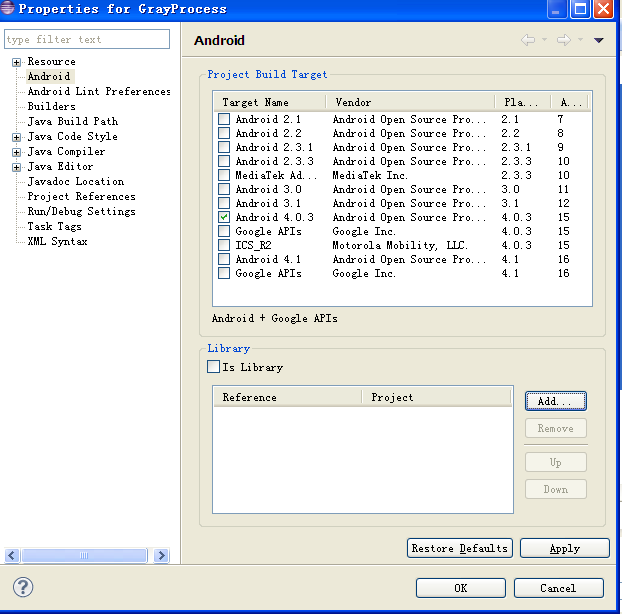The width and height of the screenshot is (622, 614).
Task: Open the Task Tags page
Action: pyautogui.click(x=54, y=226)
